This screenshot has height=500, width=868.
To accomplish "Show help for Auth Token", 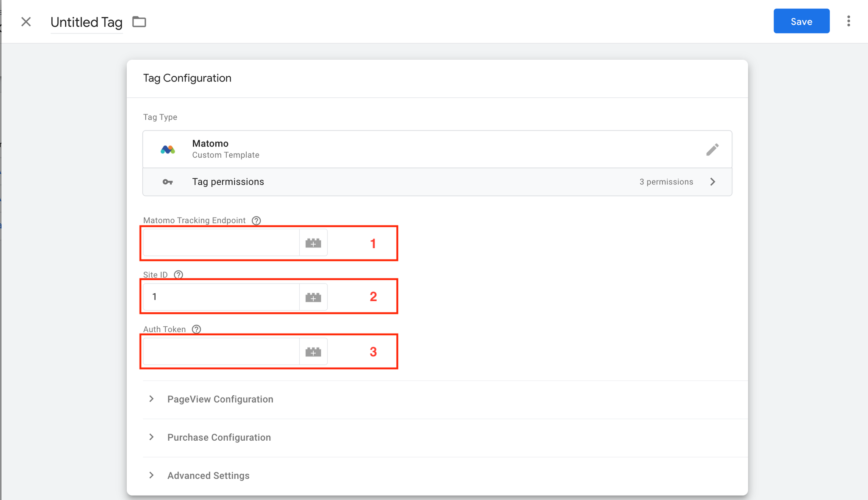I will point(196,329).
